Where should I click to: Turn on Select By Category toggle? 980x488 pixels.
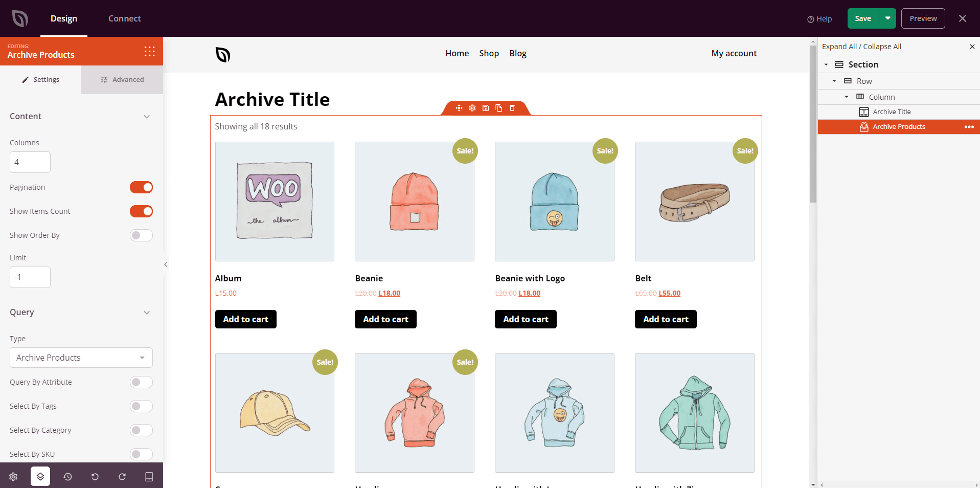(141, 430)
